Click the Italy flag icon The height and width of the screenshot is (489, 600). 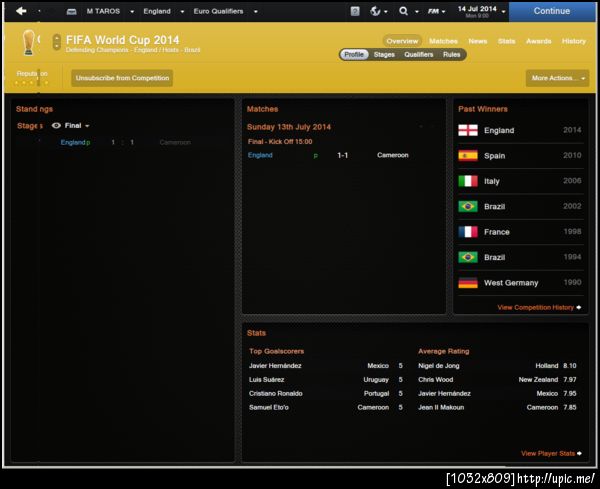pos(468,181)
